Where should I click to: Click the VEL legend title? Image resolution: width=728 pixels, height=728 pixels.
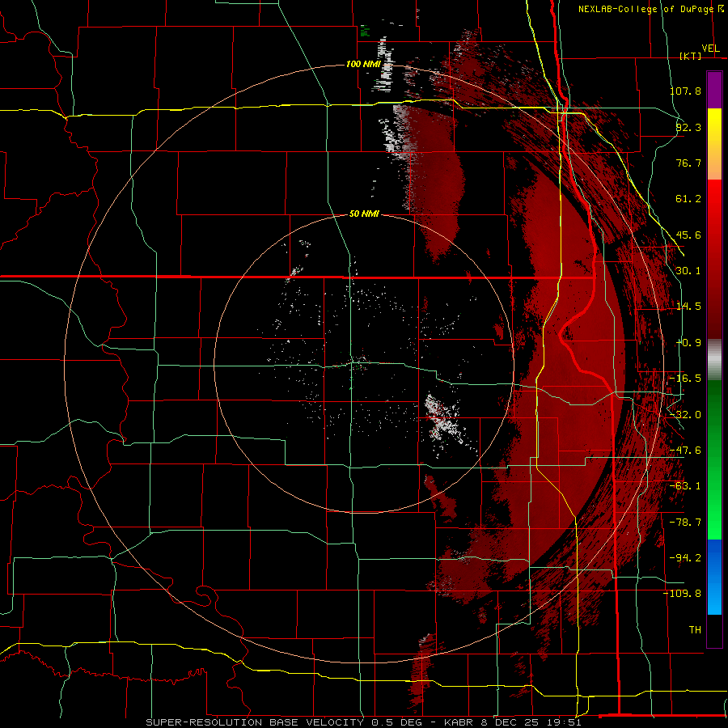(x=710, y=49)
